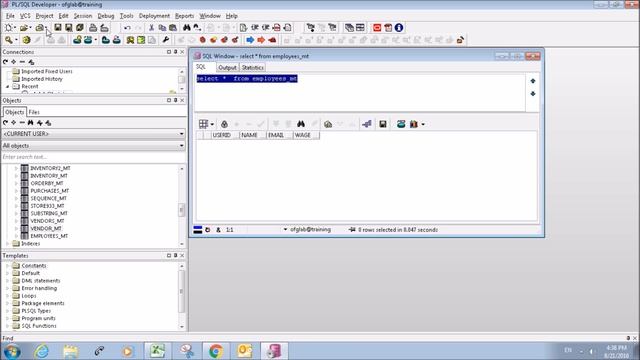Open the export dropdown arrow in result toolbar
The image size is (640, 360).
coord(423,124)
